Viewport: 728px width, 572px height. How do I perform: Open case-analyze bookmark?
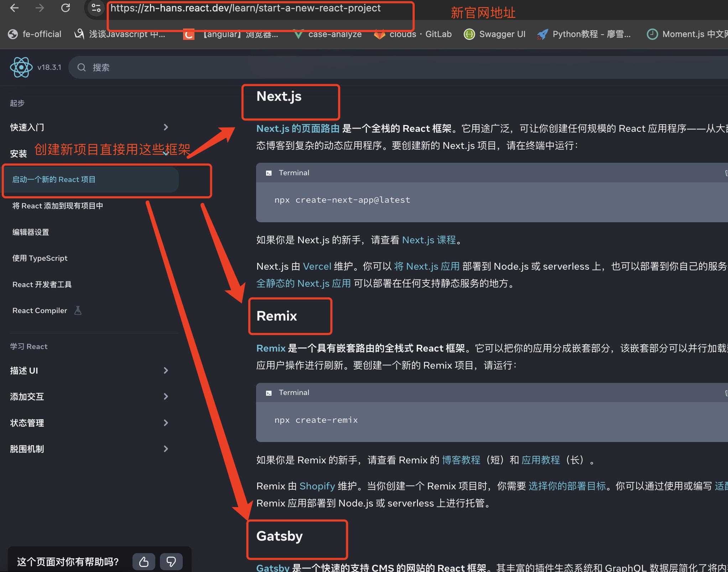328,34
